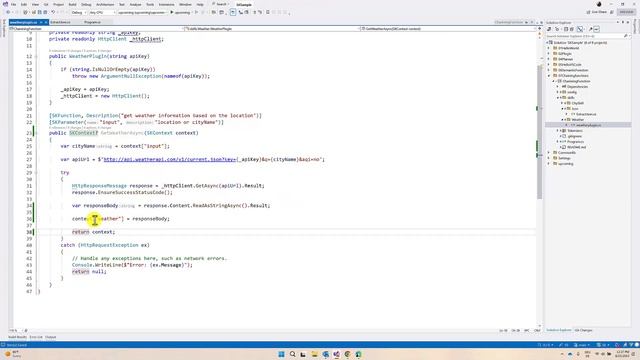
Task: Click the Save All toolbar icon
Action: (x=45, y=13)
